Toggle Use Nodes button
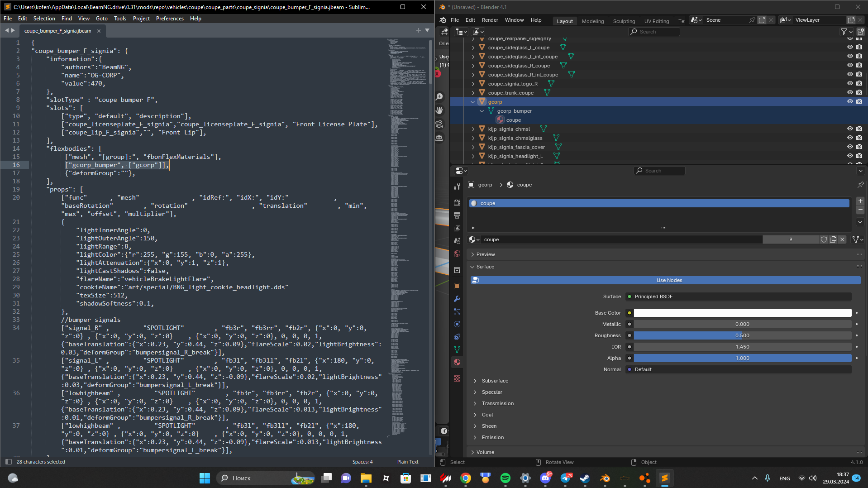 665,280
